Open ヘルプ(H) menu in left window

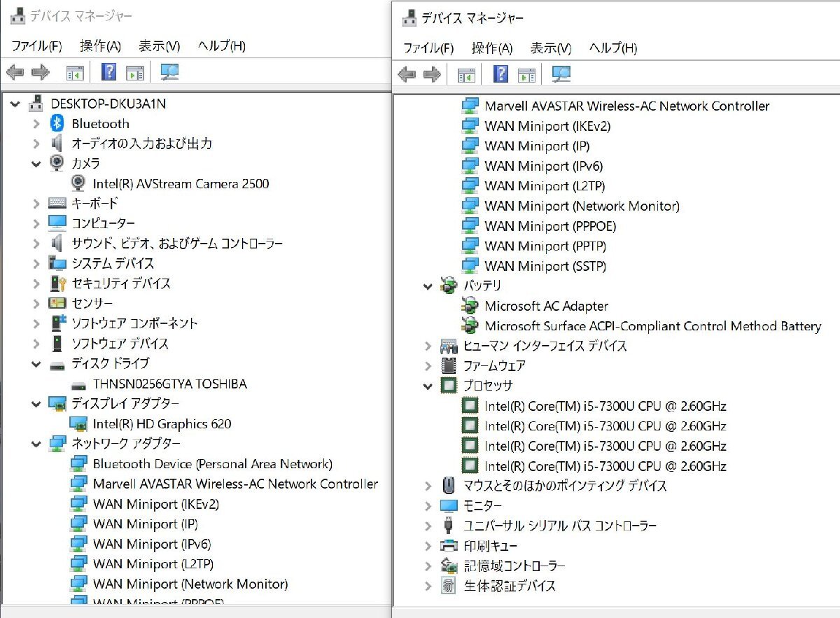221,46
